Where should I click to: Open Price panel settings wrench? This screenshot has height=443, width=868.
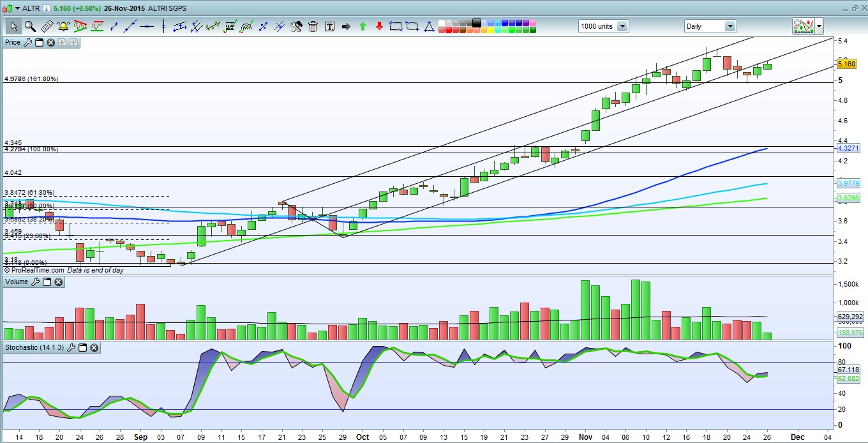(x=27, y=43)
